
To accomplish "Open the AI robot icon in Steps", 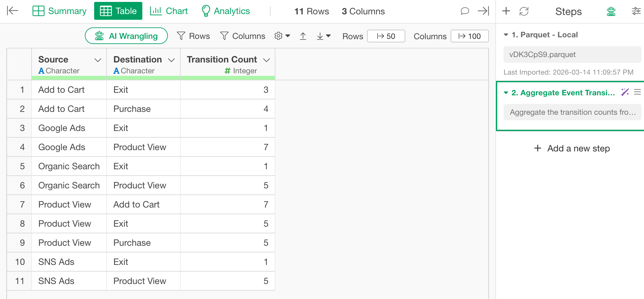I will [611, 11].
